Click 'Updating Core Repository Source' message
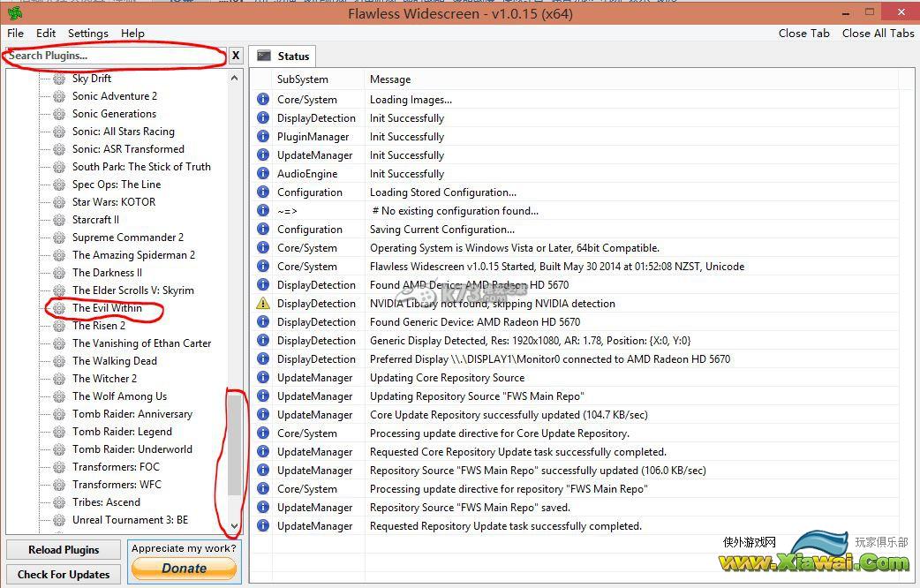Screen dimensions: 920x588 [x=447, y=378]
